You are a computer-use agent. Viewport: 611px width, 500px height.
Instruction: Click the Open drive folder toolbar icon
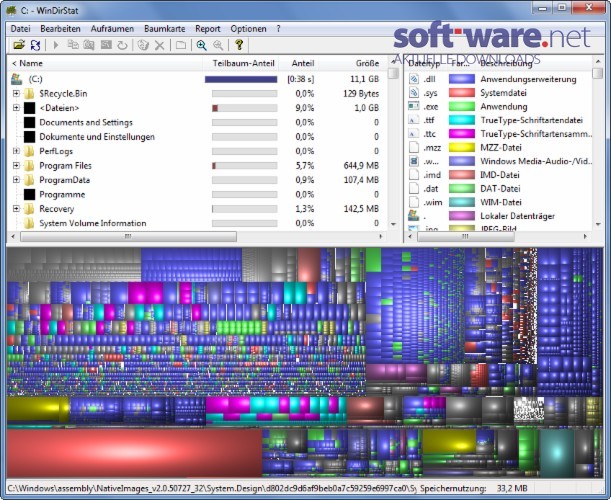tap(19, 45)
